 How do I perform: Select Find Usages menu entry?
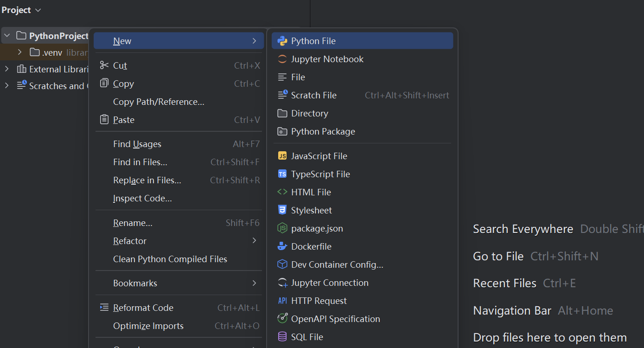179,144
